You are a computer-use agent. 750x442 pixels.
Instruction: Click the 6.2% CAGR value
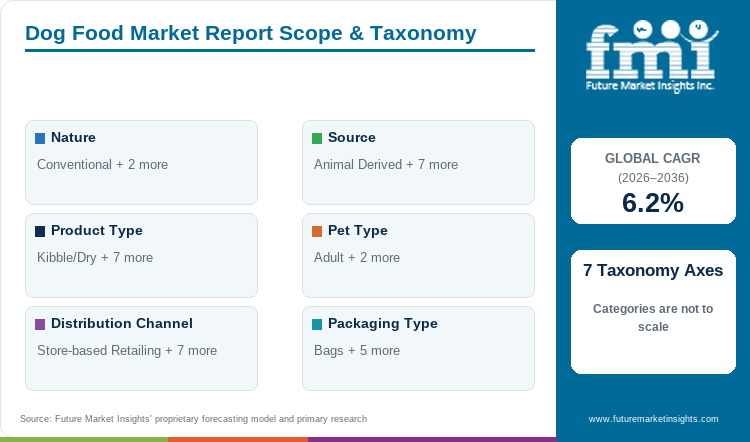coord(653,202)
